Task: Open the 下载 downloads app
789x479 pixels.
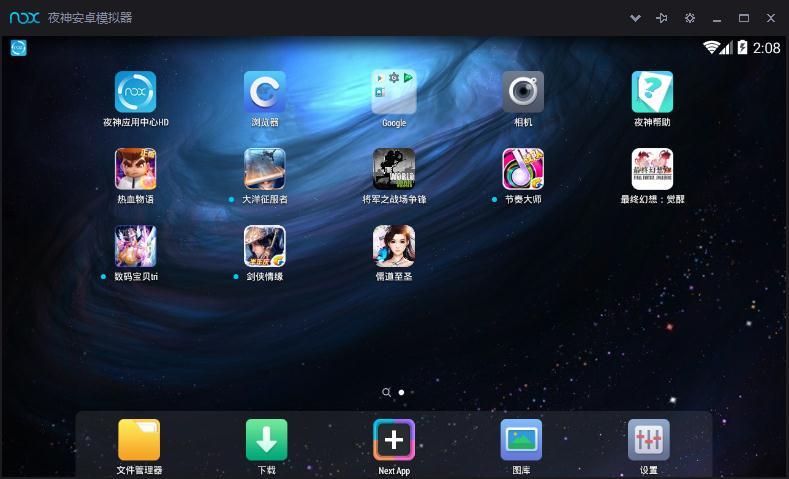Action: (x=267, y=440)
